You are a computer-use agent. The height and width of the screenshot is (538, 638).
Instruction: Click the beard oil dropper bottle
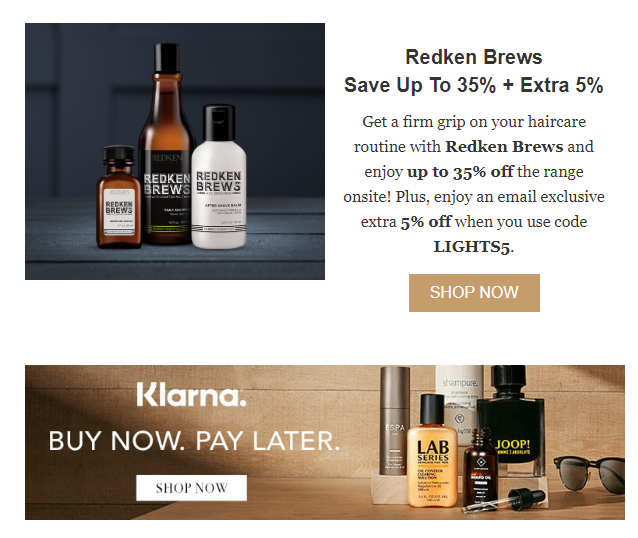pos(480,467)
